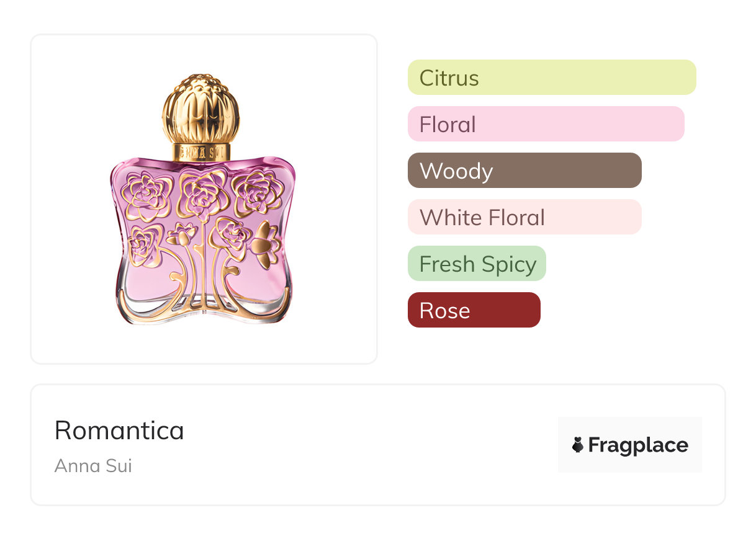Click the Romantica perfume title
This screenshot has width=756, height=536.
pyautogui.click(x=119, y=431)
